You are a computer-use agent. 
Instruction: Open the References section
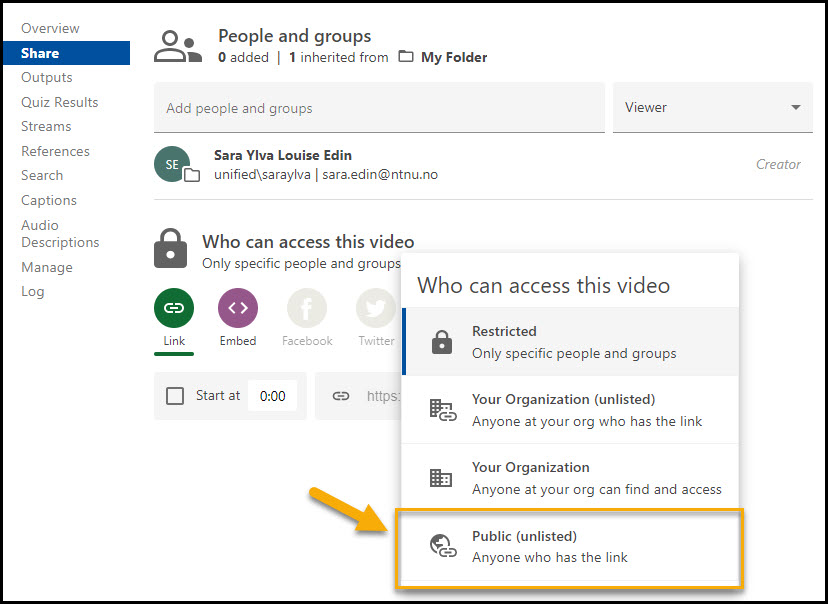point(55,151)
